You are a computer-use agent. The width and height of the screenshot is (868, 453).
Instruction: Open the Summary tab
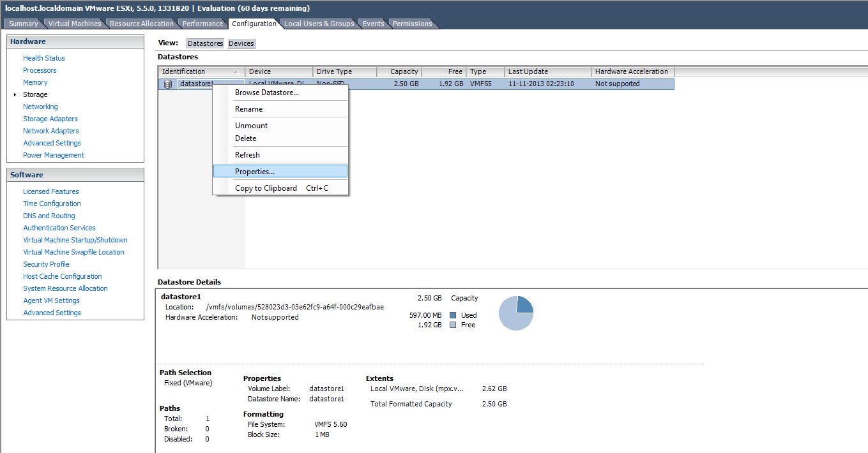pyautogui.click(x=24, y=24)
